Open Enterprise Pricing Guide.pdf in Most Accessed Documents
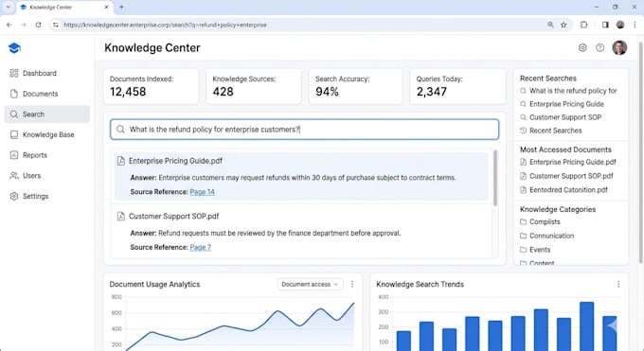This screenshot has width=644, height=351. [x=573, y=162]
